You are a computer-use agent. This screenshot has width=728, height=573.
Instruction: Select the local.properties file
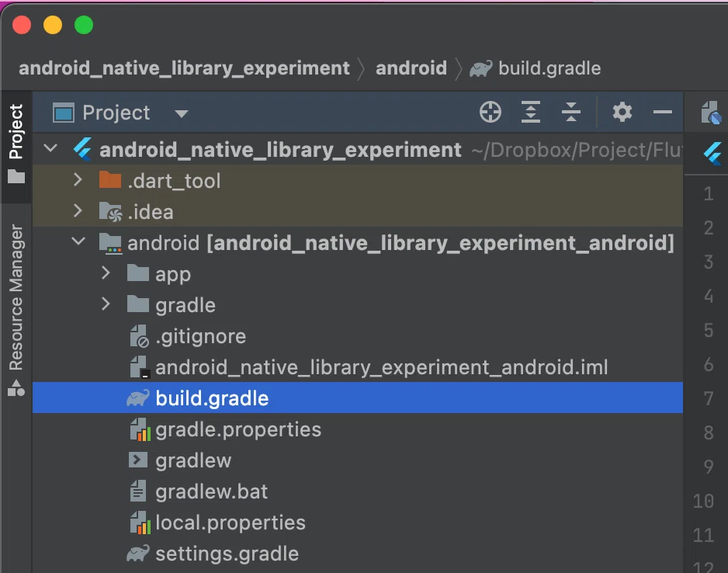[358, 523]
